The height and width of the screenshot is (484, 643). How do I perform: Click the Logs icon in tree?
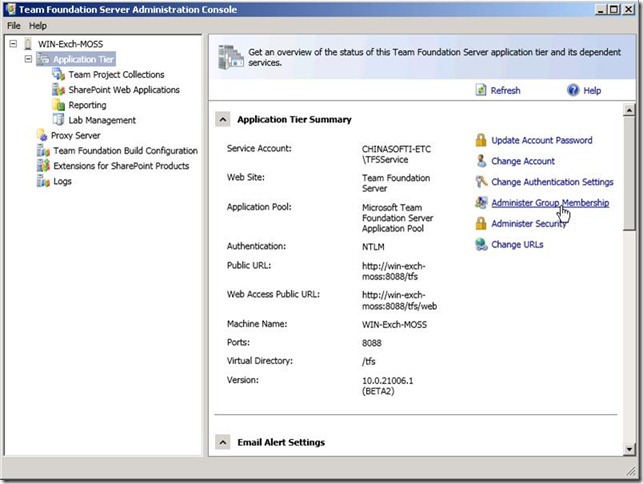[43, 181]
